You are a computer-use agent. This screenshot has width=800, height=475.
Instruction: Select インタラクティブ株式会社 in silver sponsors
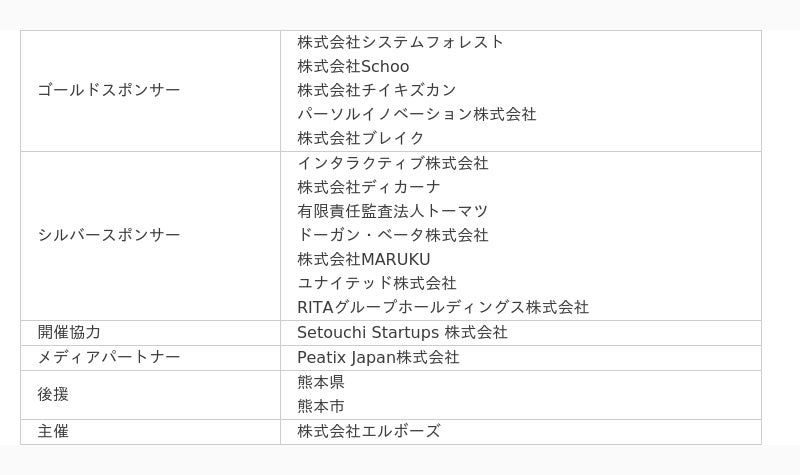[x=392, y=163]
